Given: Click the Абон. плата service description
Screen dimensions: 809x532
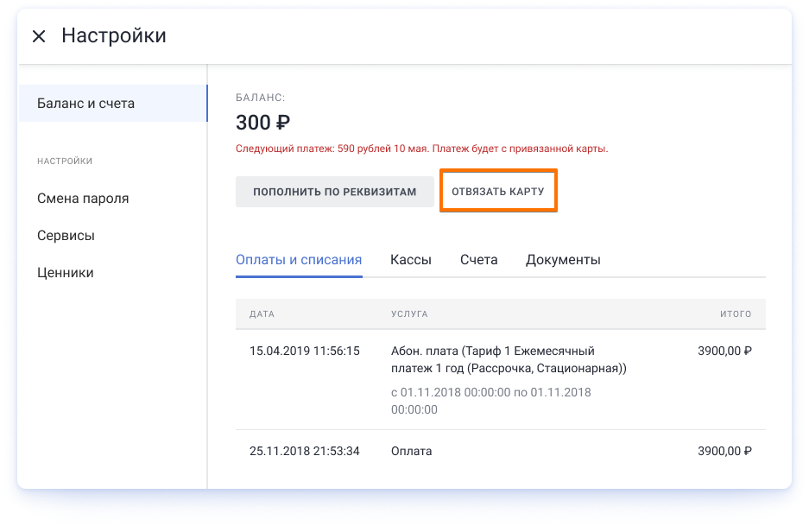Looking at the screenshot, I should click(509, 359).
